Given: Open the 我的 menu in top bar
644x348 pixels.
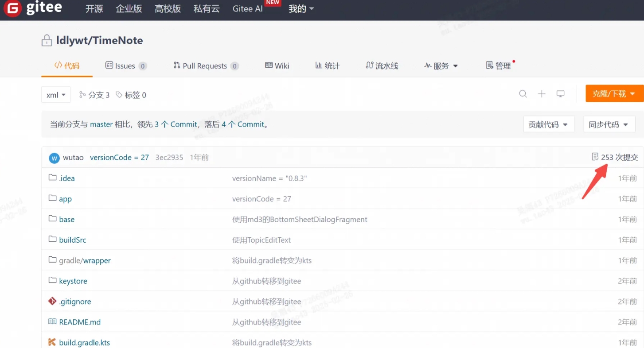Looking at the screenshot, I should click(x=301, y=9).
